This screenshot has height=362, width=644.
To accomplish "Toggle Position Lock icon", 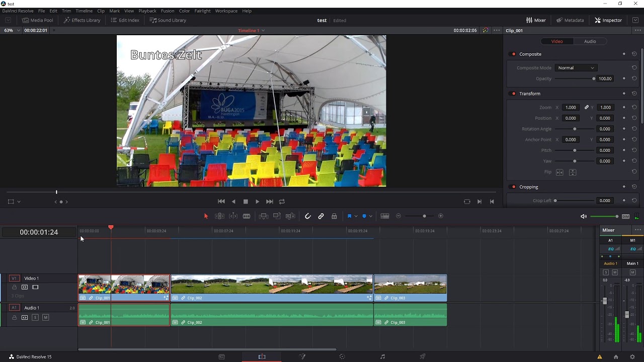I will pyautogui.click(x=334, y=216).
